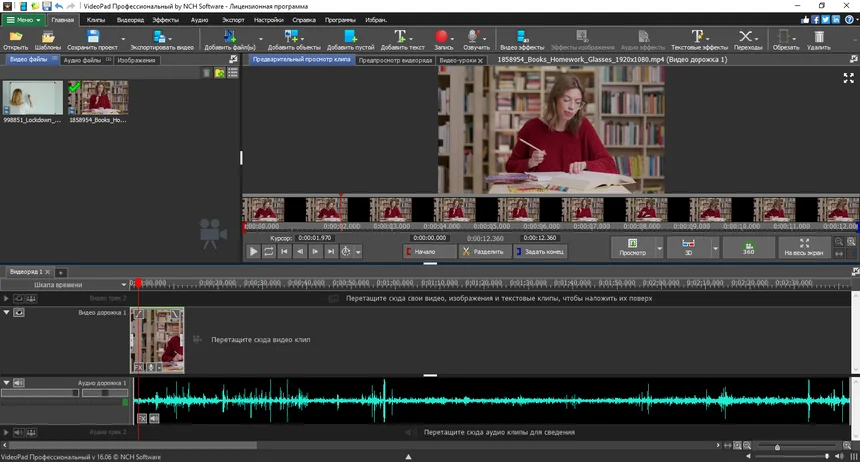This screenshot has height=462, width=860.
Task: Open the green Меню dropdown
Action: 23,20
